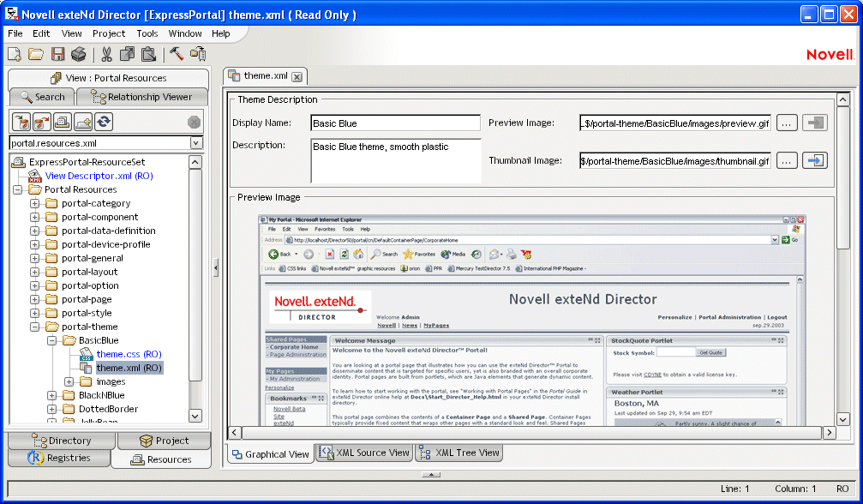Expand the BlackNBlue folder

pos(51,396)
